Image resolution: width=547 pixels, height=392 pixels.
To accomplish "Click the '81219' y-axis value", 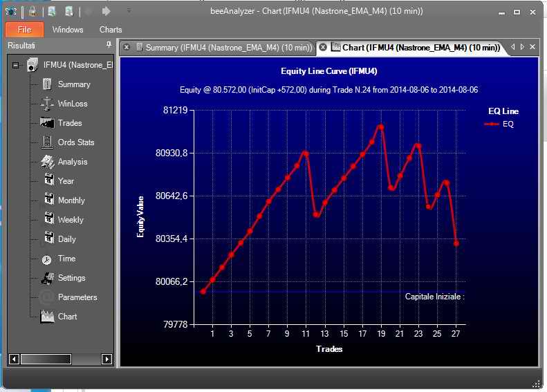I will 175,110.
